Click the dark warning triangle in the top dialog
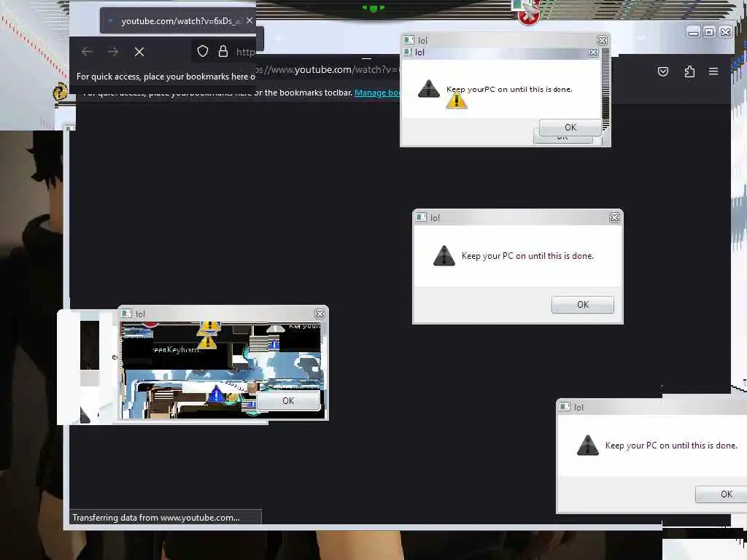This screenshot has width=747, height=560. (429, 88)
